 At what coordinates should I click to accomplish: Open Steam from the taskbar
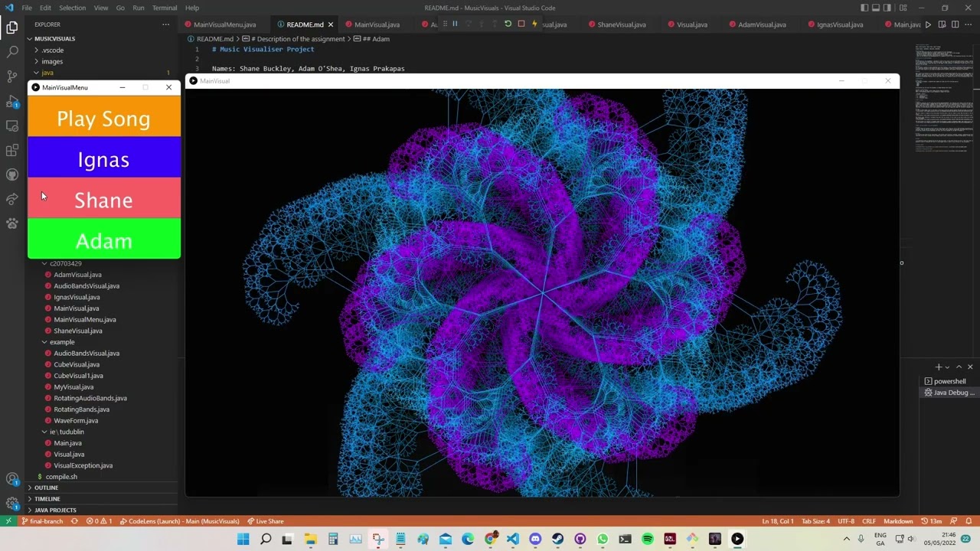pos(557,540)
